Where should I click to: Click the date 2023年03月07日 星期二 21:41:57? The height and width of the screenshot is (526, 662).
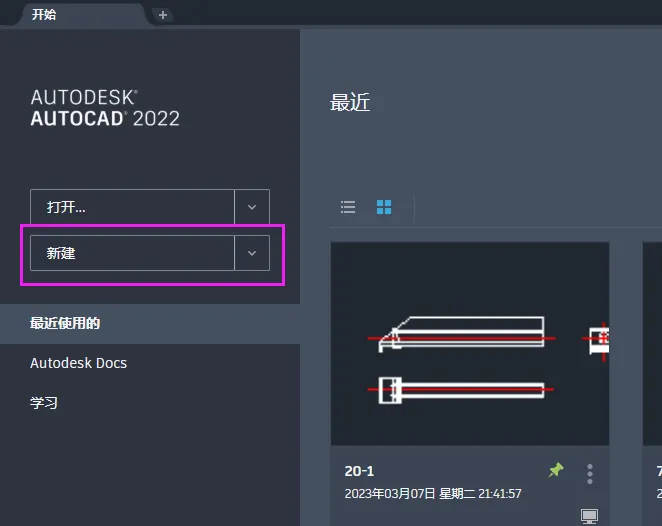[x=433, y=493]
